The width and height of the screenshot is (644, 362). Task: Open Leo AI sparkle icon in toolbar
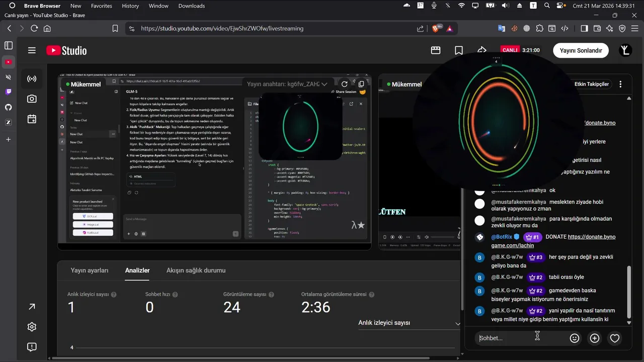coord(609,29)
